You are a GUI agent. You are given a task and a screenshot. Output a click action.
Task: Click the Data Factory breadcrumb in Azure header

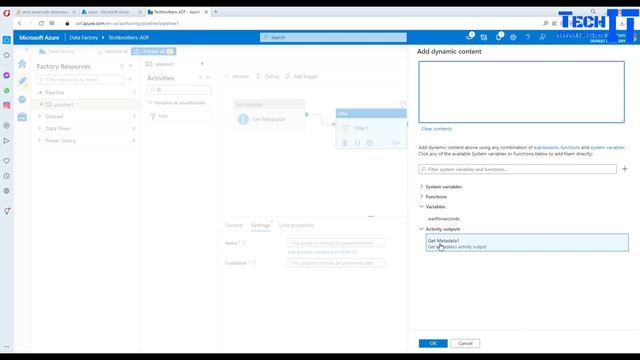pos(83,38)
